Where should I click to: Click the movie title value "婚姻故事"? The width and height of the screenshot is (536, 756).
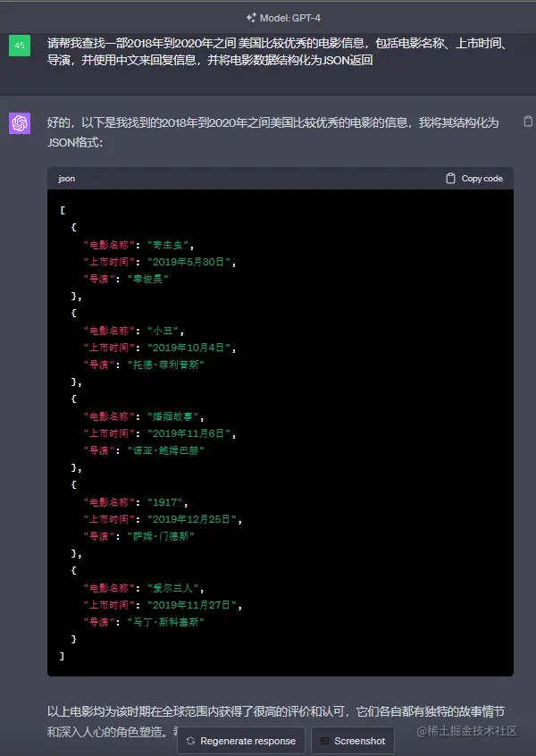173,416
